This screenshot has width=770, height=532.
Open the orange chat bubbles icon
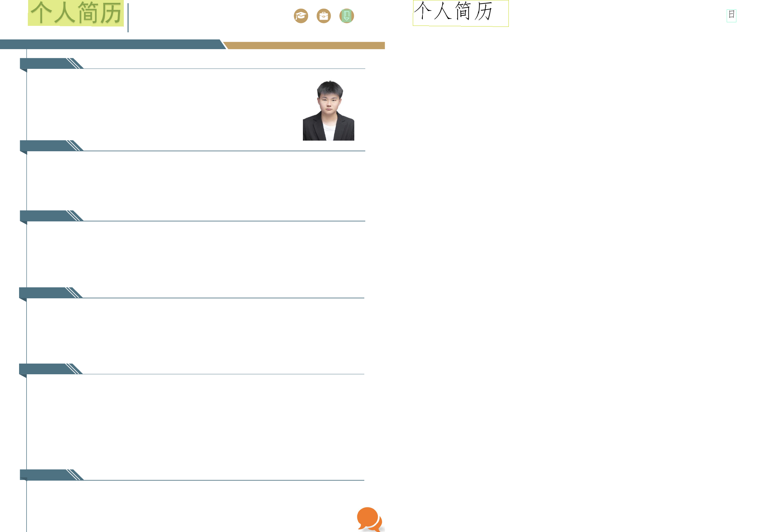click(x=369, y=519)
